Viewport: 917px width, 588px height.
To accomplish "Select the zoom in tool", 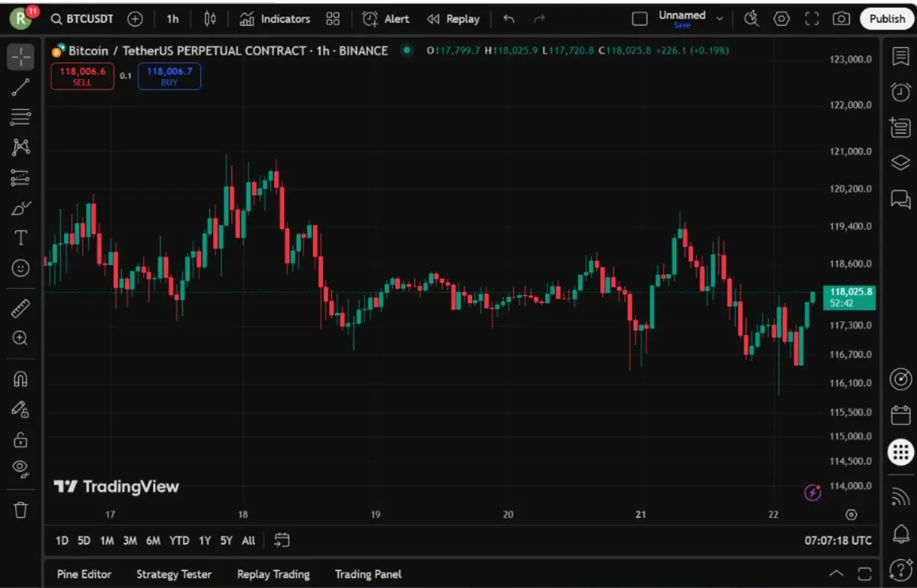I will 21,338.
